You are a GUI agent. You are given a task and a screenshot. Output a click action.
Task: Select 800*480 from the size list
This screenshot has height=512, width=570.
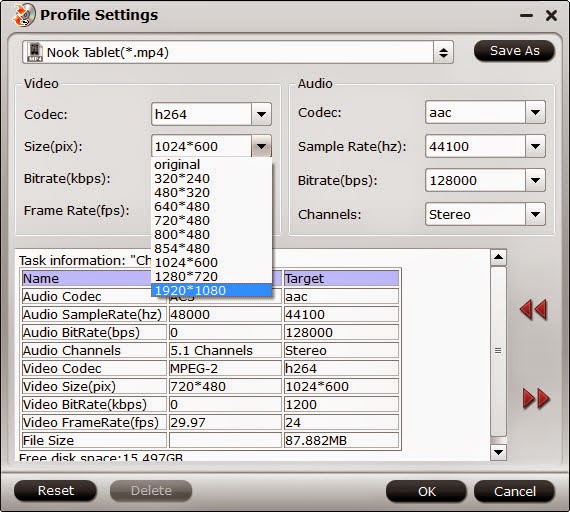click(212, 235)
